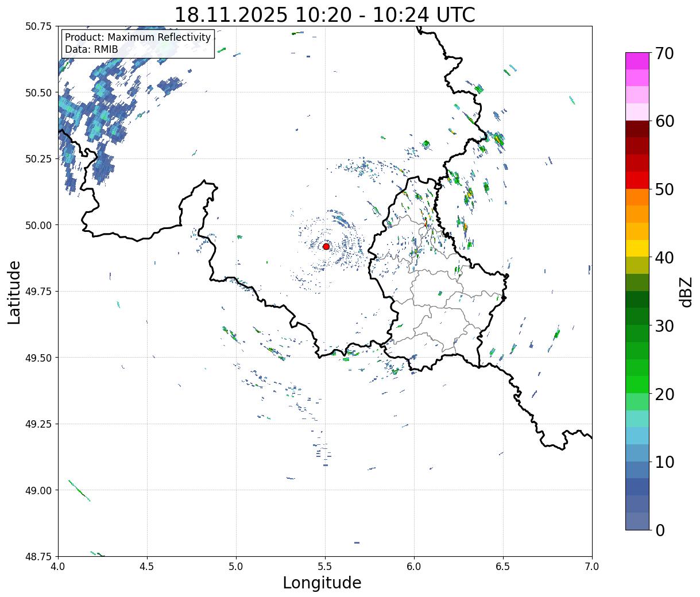The height and width of the screenshot is (597, 700).
Task: Click the 'Longitude' axis label
Action: tap(322, 583)
